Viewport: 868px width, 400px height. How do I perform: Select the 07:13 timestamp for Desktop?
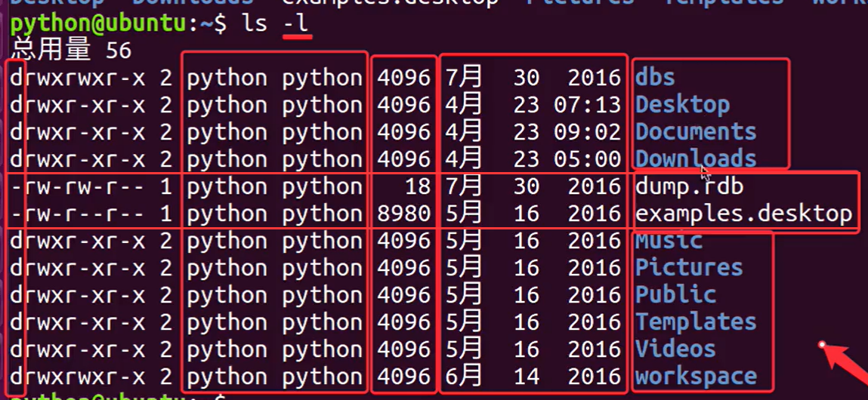[x=594, y=105]
